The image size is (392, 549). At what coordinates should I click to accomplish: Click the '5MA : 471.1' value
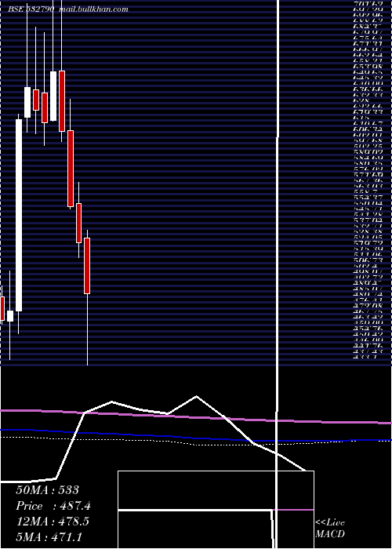point(49,536)
